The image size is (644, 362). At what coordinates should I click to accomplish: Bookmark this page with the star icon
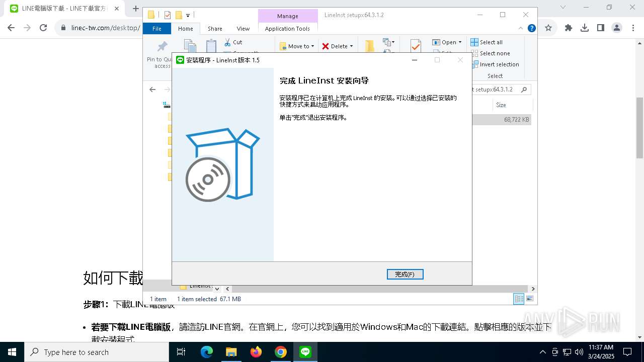(x=548, y=28)
